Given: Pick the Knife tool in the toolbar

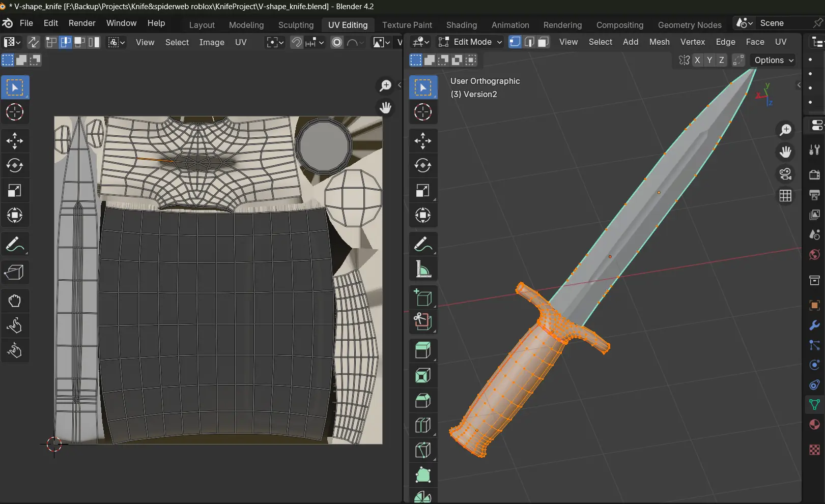Looking at the screenshot, I should click(x=423, y=450).
